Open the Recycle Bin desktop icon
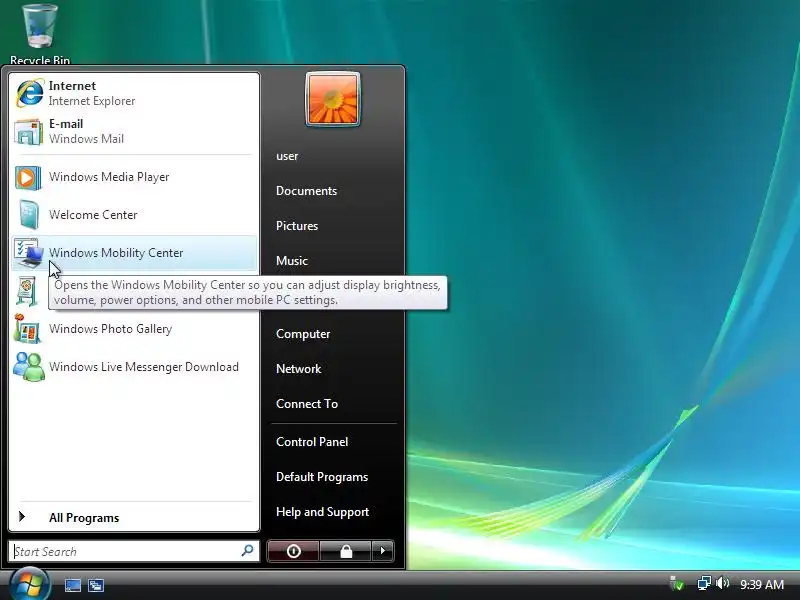Image resolution: width=800 pixels, height=600 pixels. pyautogui.click(x=40, y=32)
